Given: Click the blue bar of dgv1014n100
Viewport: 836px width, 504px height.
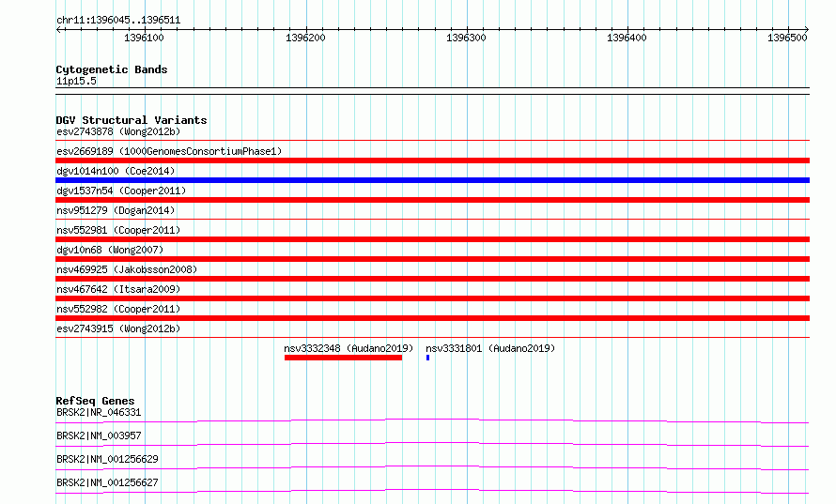Looking at the screenshot, I should [x=432, y=180].
